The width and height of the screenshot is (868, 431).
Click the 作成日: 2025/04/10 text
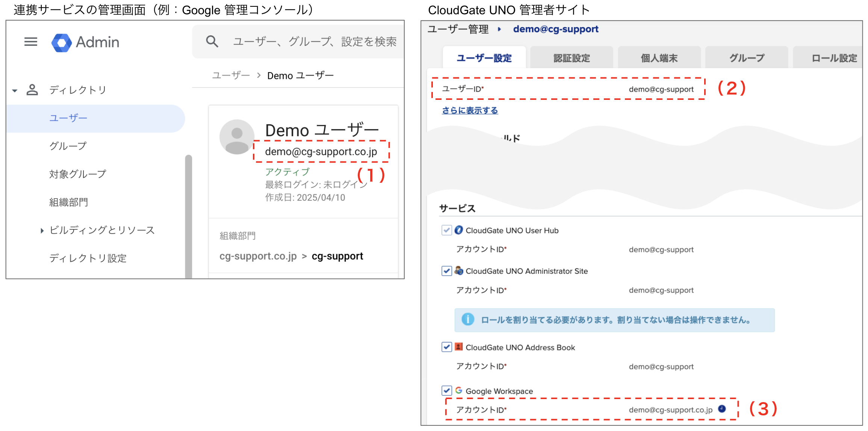(305, 197)
